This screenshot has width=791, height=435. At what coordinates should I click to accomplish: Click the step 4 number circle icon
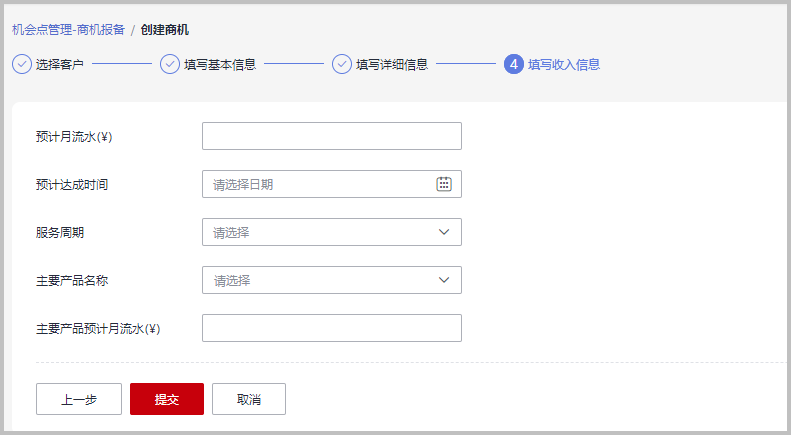click(514, 65)
